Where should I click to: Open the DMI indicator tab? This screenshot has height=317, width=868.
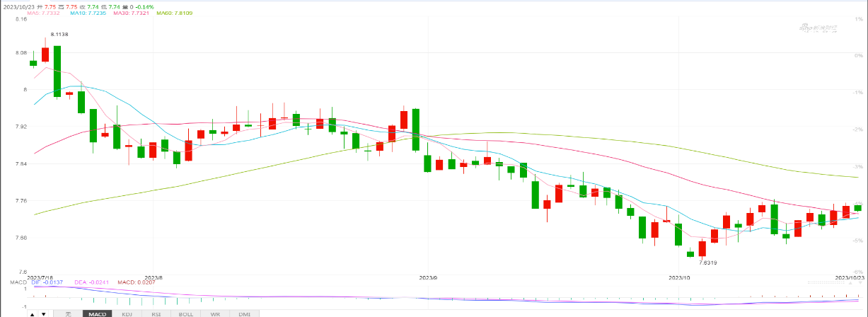coord(244,313)
